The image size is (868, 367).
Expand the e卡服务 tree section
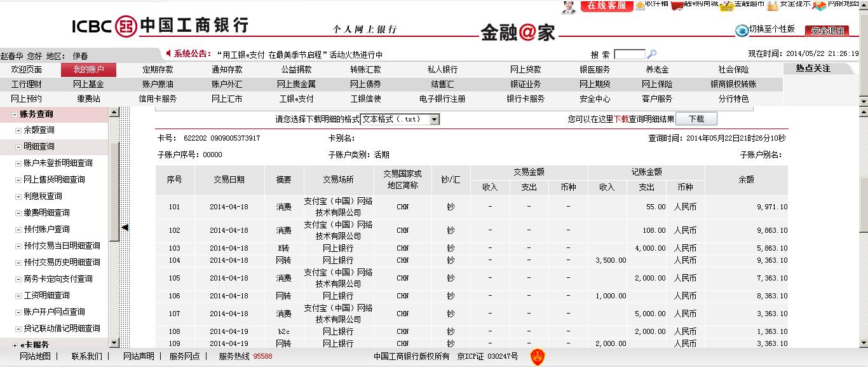[x=15, y=345]
